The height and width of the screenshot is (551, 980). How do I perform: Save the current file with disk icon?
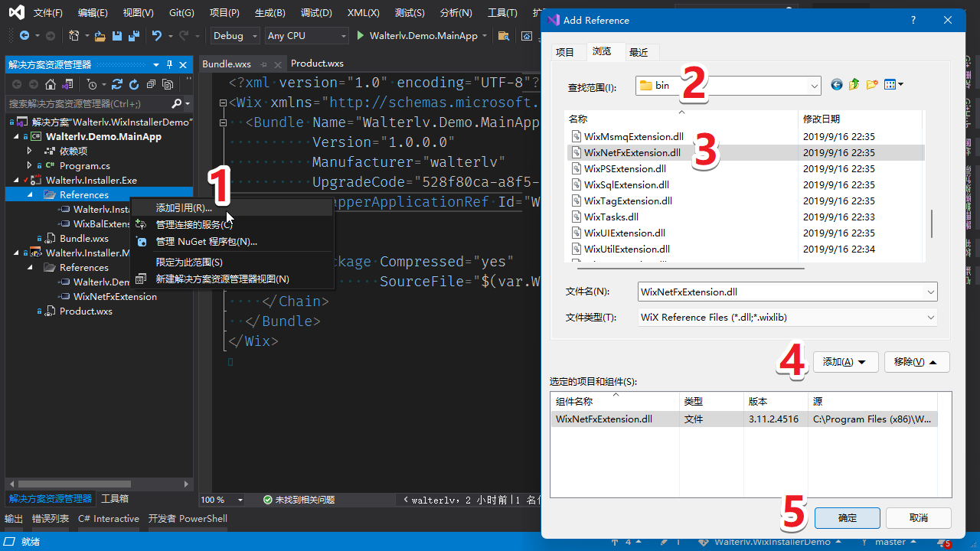pyautogui.click(x=117, y=36)
